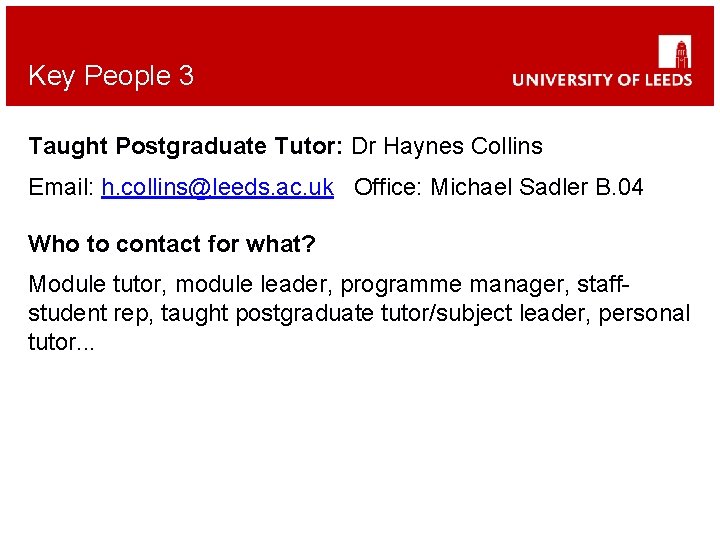Click the Email: label text

click(62, 187)
